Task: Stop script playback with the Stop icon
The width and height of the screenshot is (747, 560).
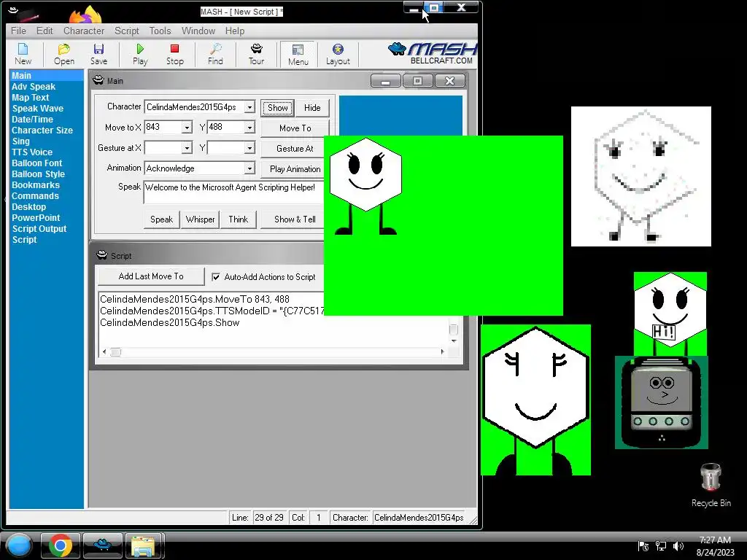Action: 175,54
